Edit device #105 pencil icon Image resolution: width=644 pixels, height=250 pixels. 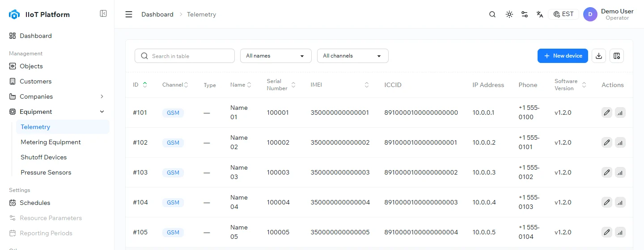pos(607,232)
